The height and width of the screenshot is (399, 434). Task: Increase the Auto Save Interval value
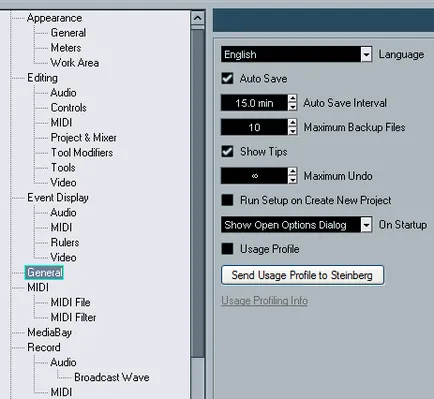292,99
